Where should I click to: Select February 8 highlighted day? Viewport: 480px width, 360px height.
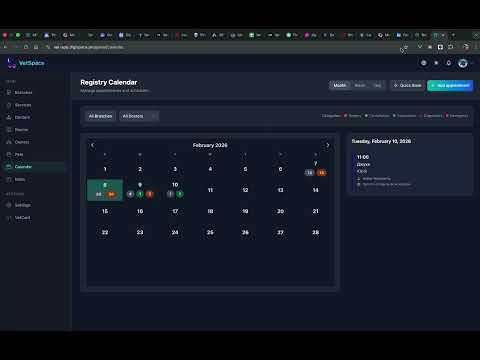105,190
